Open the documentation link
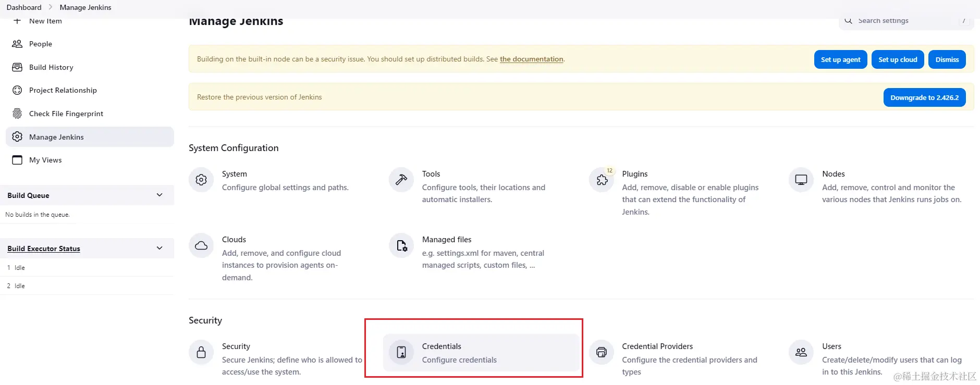The width and height of the screenshot is (980, 385). pyautogui.click(x=531, y=59)
